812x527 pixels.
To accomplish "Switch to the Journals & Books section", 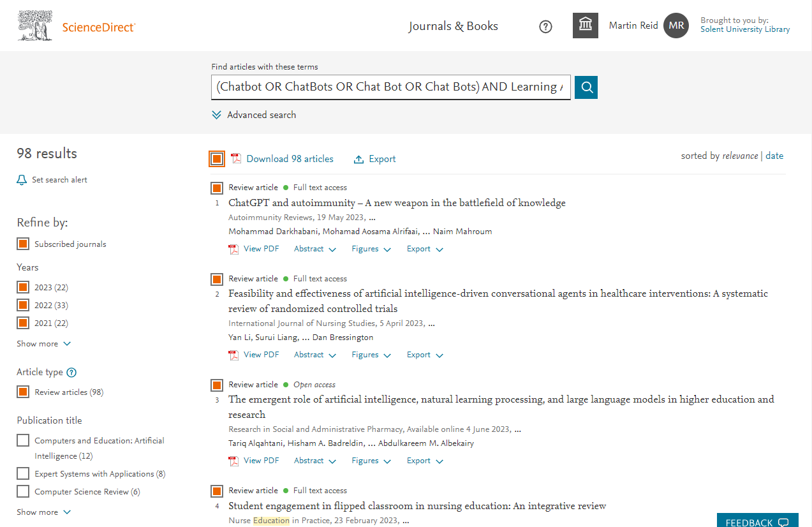I will click(x=453, y=26).
